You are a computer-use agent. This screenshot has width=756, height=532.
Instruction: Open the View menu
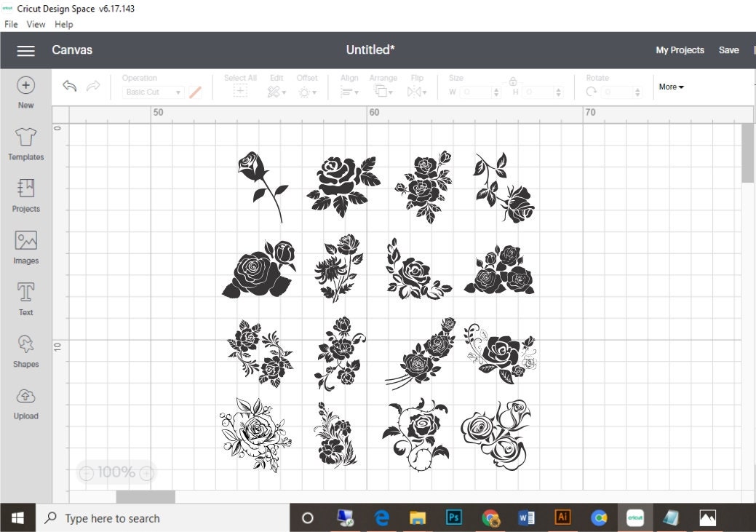tap(36, 24)
